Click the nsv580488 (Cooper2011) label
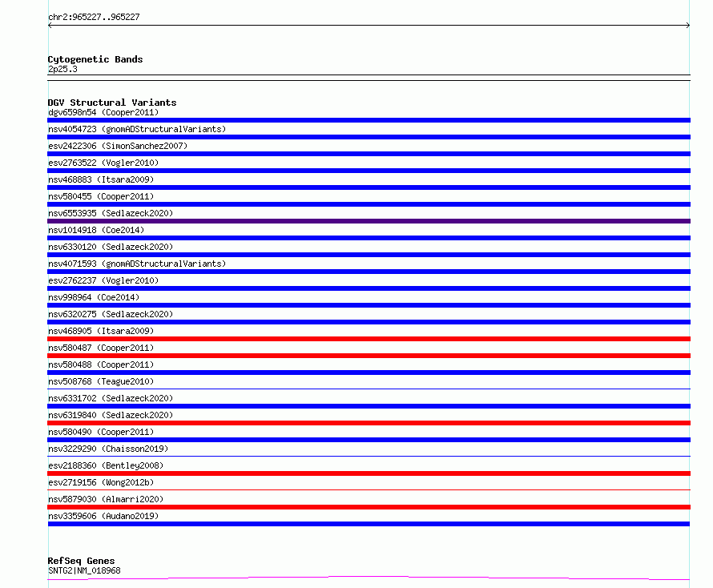This screenshot has width=713, height=588. (x=101, y=364)
